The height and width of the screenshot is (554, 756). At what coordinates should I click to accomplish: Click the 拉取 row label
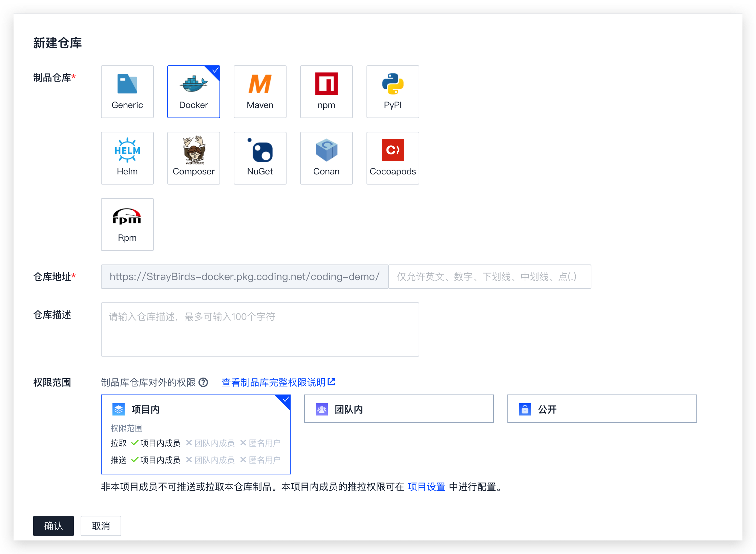118,443
